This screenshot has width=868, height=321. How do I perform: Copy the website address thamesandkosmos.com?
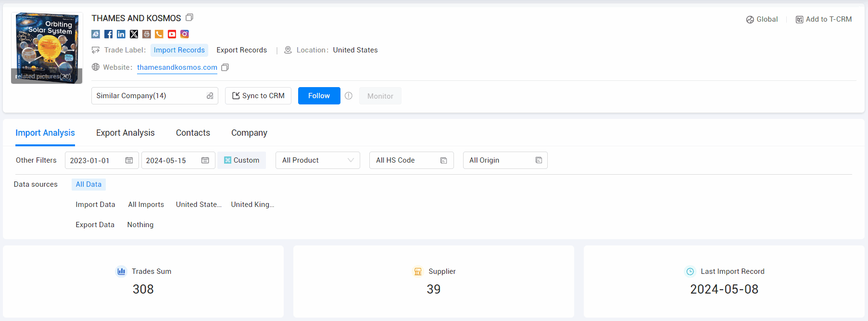225,67
